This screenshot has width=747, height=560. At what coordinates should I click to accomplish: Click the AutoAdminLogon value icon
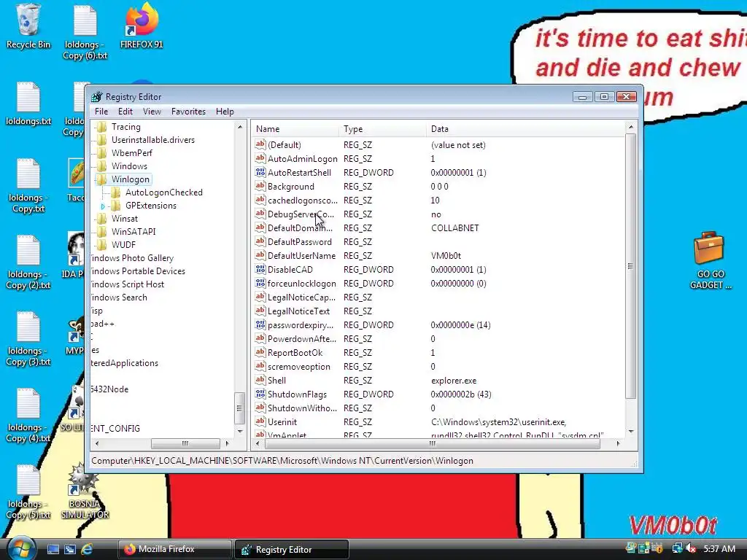click(x=260, y=158)
